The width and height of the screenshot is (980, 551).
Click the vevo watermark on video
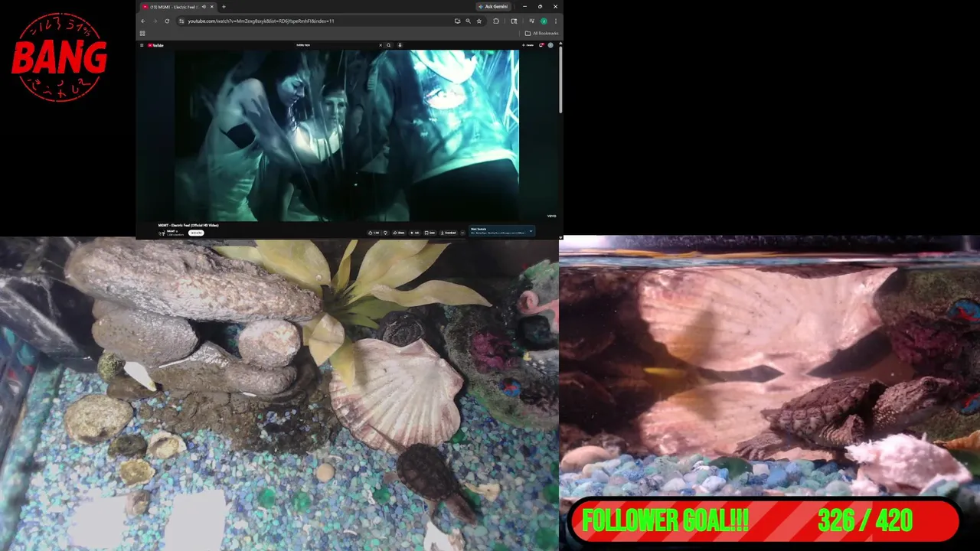click(x=551, y=216)
